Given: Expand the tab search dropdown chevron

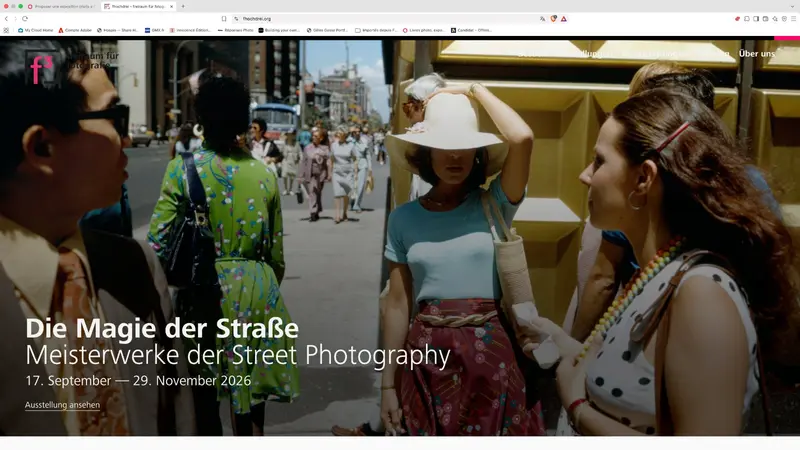Looking at the screenshot, I should pos(792,7).
